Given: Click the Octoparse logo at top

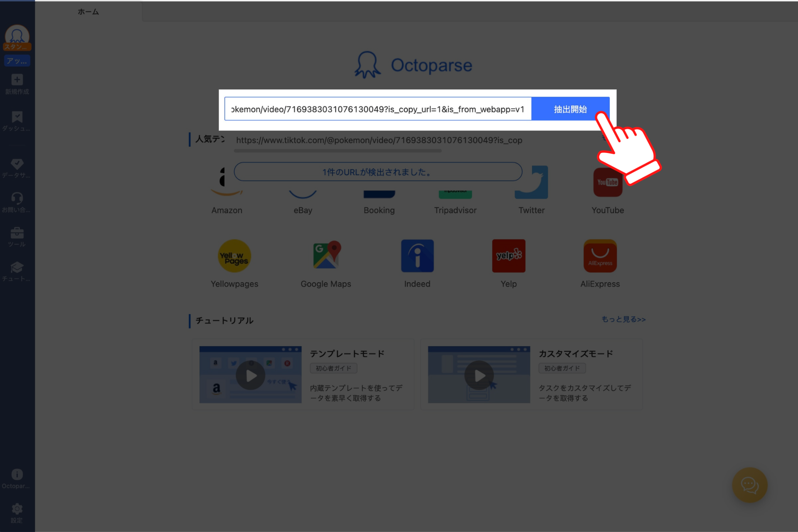Looking at the screenshot, I should [414, 65].
